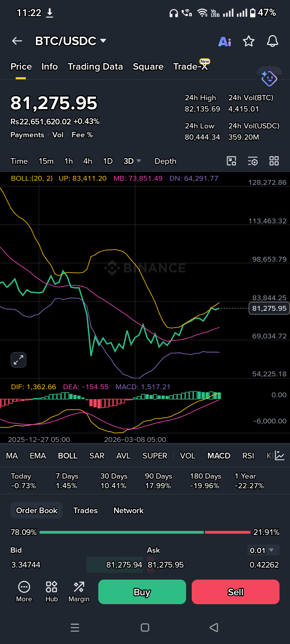Open chart indicator settings icon

click(253, 161)
